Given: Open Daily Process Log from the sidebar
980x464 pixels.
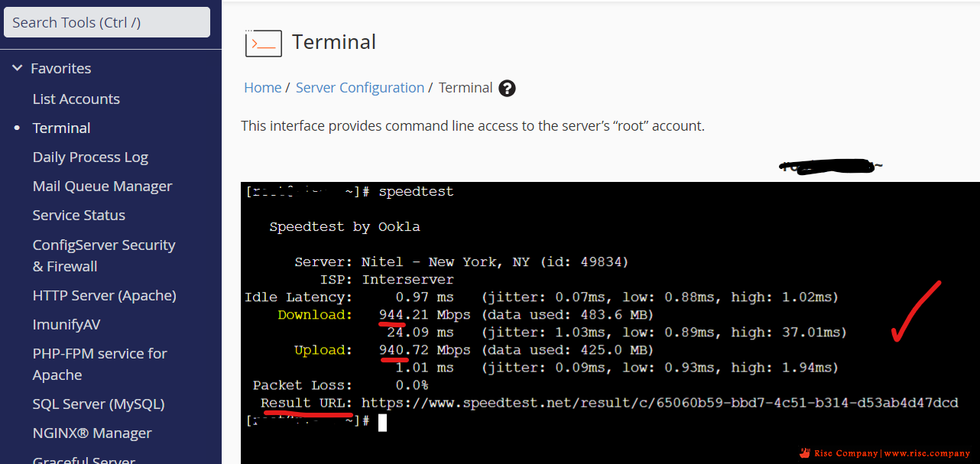Looking at the screenshot, I should [x=90, y=157].
